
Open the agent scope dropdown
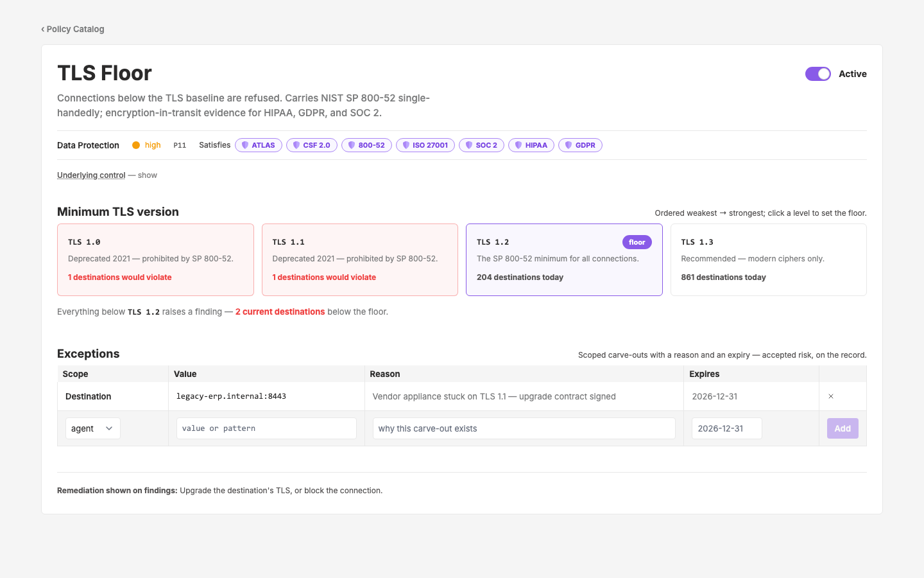(x=93, y=428)
